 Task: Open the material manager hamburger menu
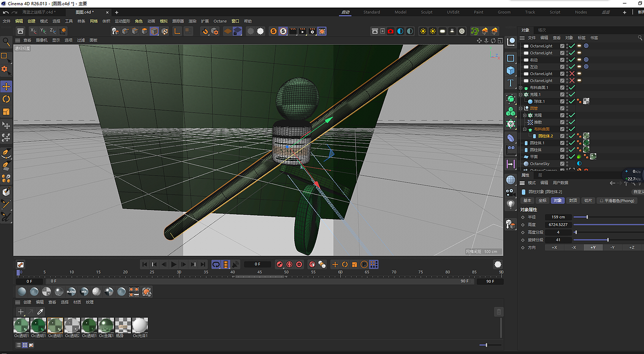[x=18, y=302]
